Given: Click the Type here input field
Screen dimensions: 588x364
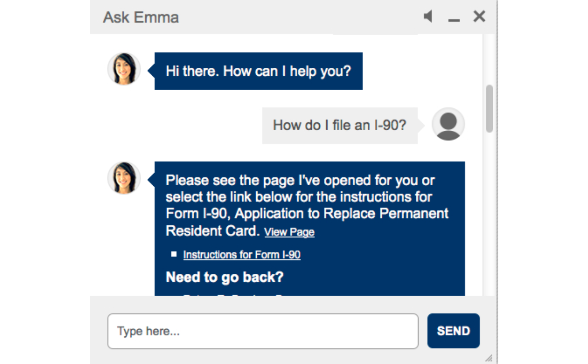Looking at the screenshot, I should tap(263, 330).
